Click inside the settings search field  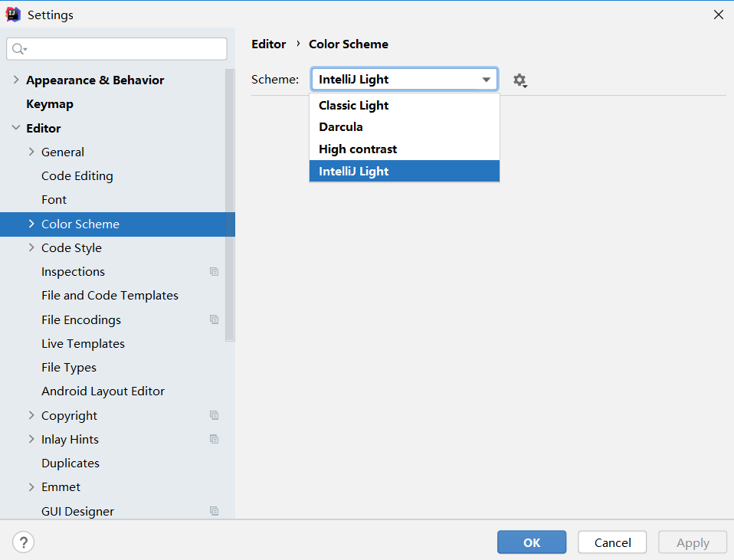115,48
